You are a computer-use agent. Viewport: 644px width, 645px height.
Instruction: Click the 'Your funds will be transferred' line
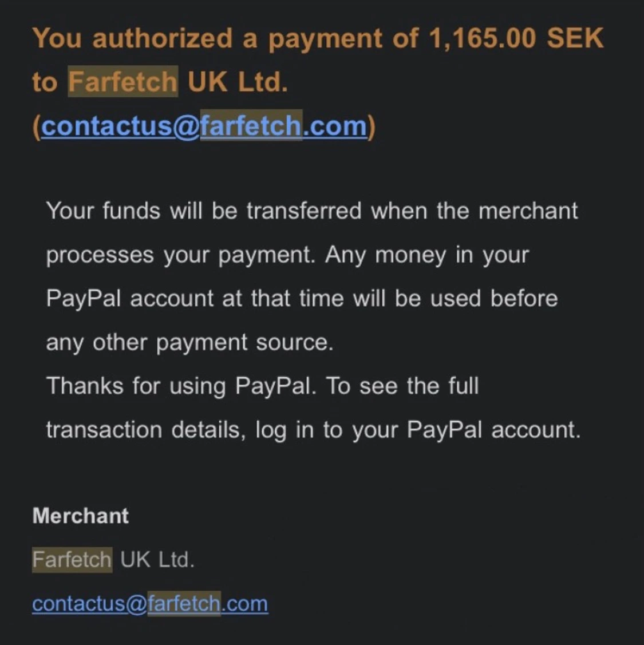tap(312, 211)
